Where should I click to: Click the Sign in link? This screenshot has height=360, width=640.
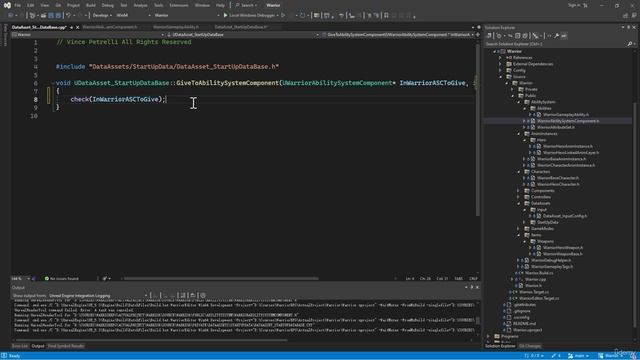pos(574,5)
